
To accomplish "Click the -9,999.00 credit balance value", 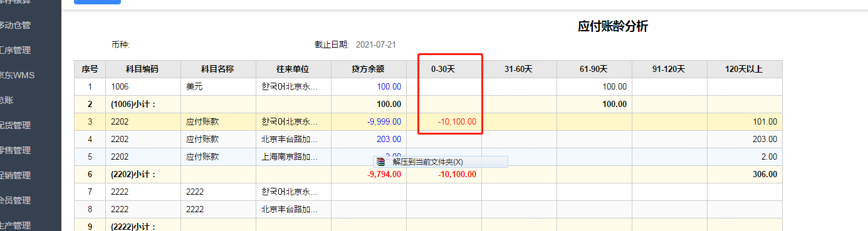I will (x=385, y=122).
